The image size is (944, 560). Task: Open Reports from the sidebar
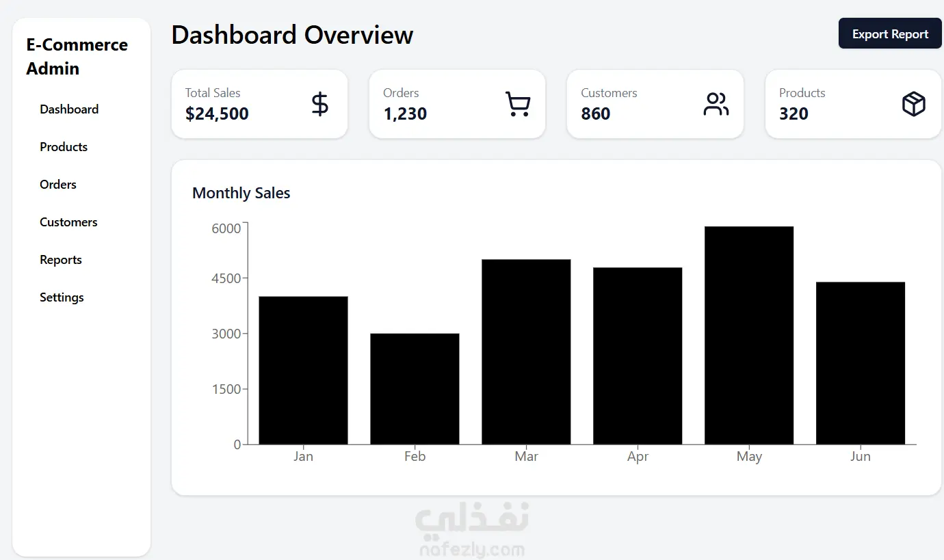click(x=61, y=260)
